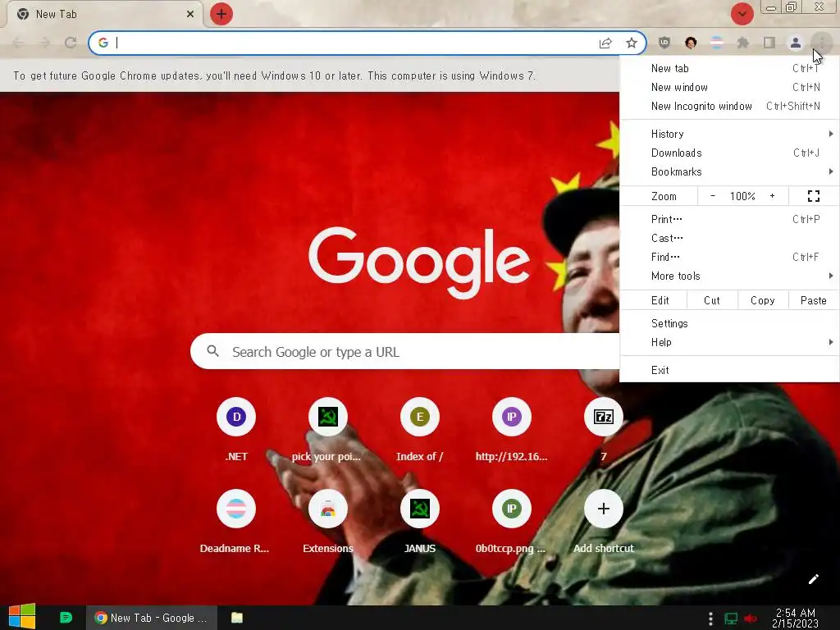The image size is (840, 630).
Task: Choose Cast… in the menu
Action: click(x=729, y=238)
